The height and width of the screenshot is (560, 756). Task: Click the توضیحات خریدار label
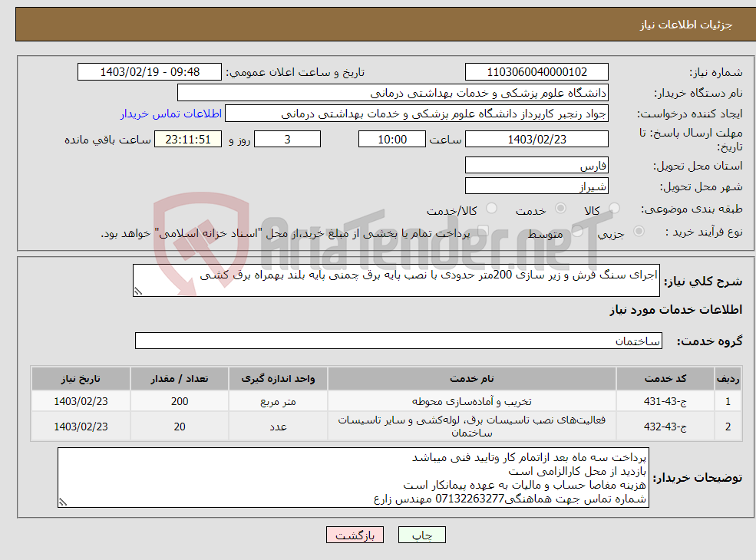coord(697,478)
